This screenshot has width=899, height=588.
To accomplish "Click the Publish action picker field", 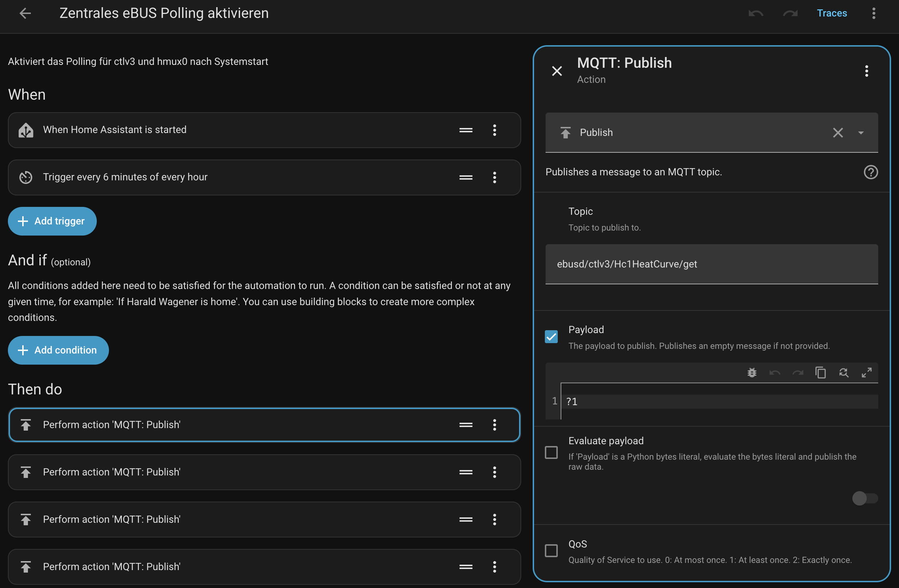I will coord(712,133).
